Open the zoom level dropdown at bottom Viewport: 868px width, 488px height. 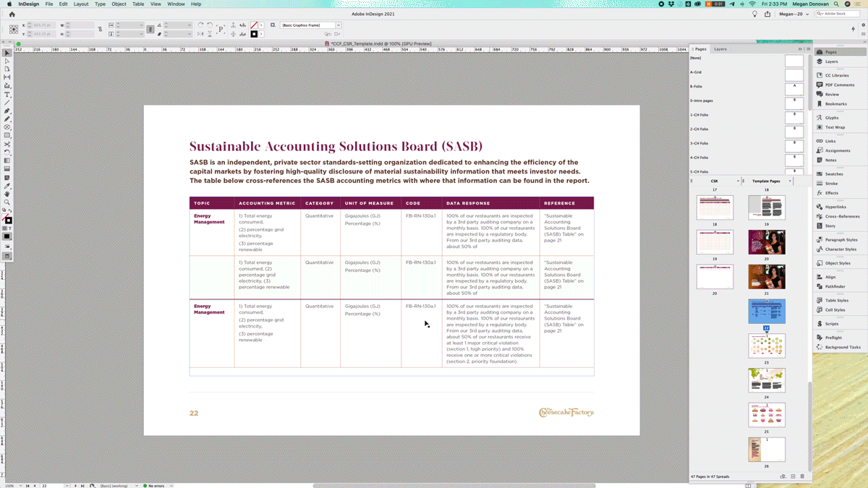[20, 485]
